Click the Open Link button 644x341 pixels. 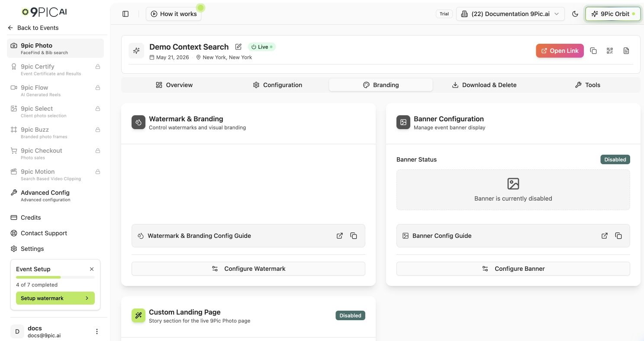pyautogui.click(x=560, y=51)
